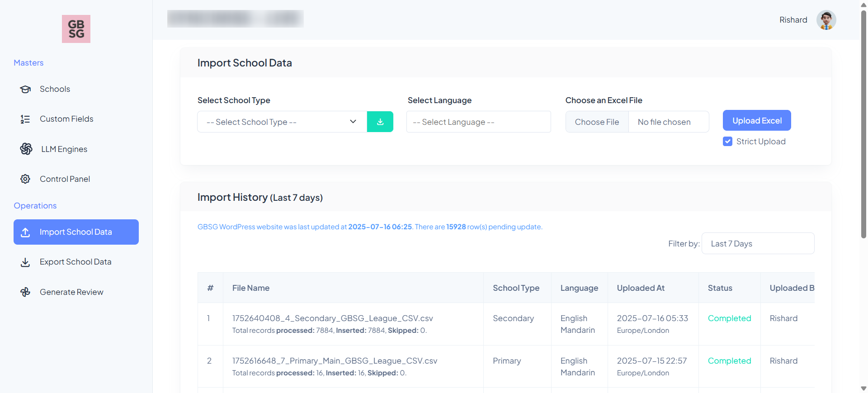Click the Import History heading

coord(260,197)
